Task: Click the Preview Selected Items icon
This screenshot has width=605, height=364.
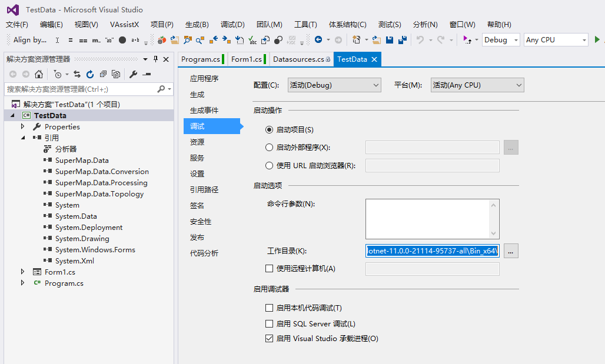Action: pos(147,74)
